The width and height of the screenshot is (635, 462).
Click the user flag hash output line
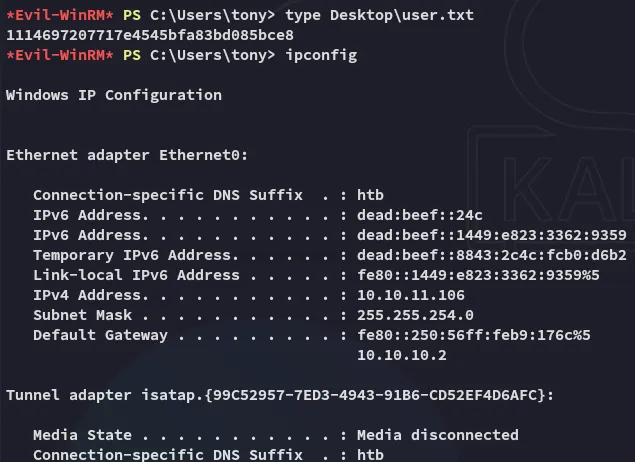tap(150, 35)
